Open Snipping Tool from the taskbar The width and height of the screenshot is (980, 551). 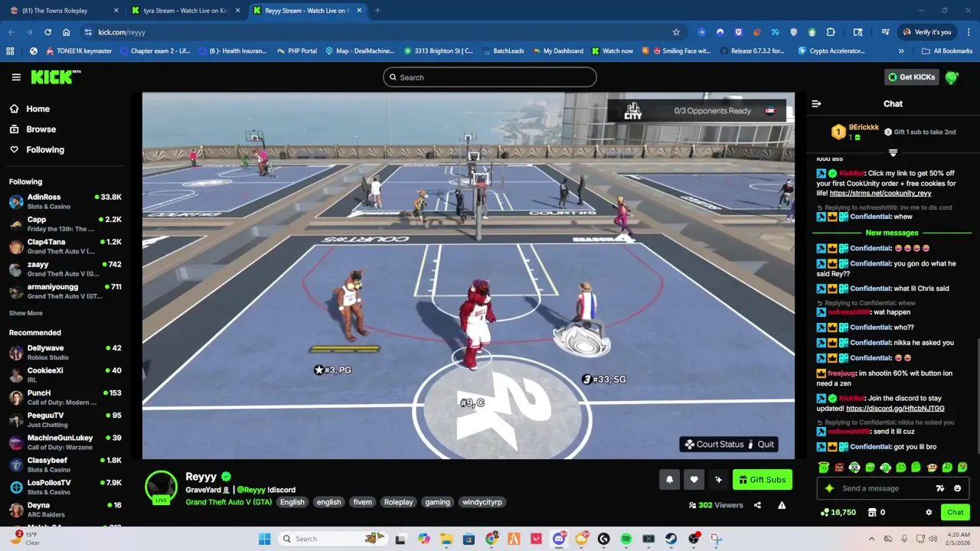715,539
